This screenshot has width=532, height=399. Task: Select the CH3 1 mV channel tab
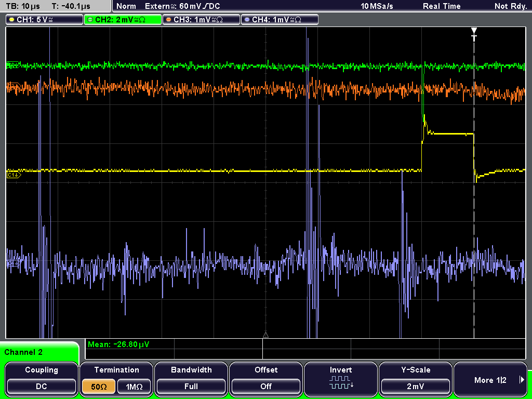tap(201, 20)
